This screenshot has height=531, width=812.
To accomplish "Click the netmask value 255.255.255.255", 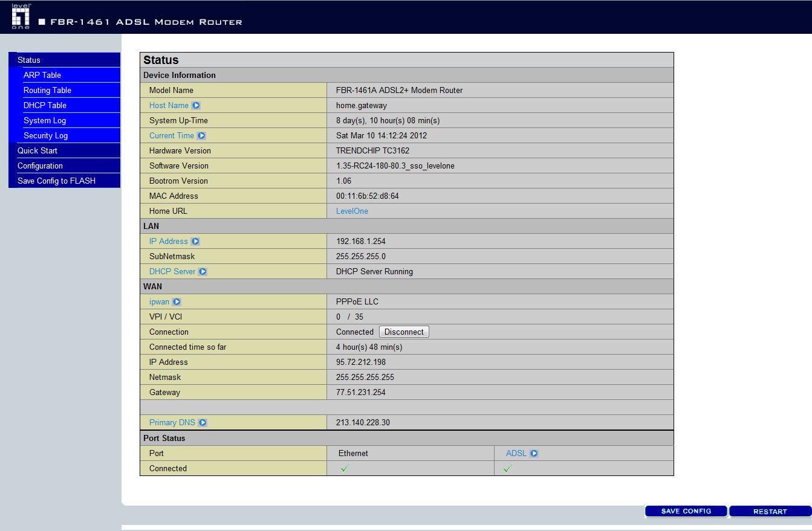I will [365, 378].
